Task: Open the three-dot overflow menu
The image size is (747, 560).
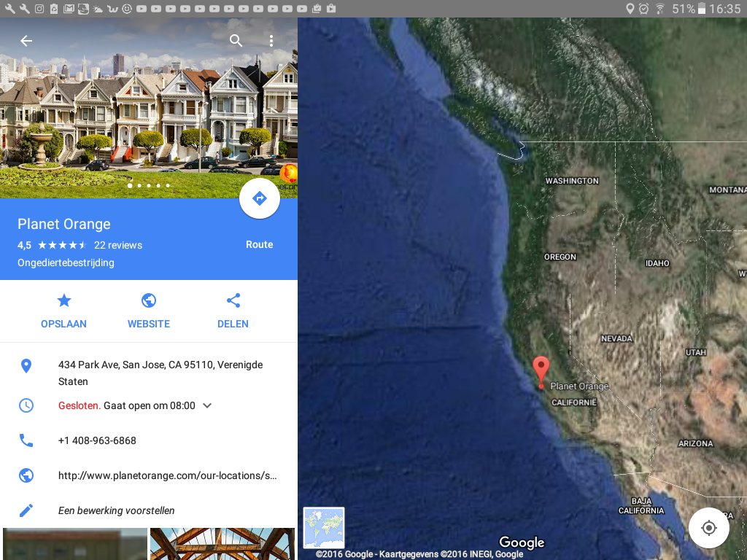Action: pyautogui.click(x=271, y=41)
